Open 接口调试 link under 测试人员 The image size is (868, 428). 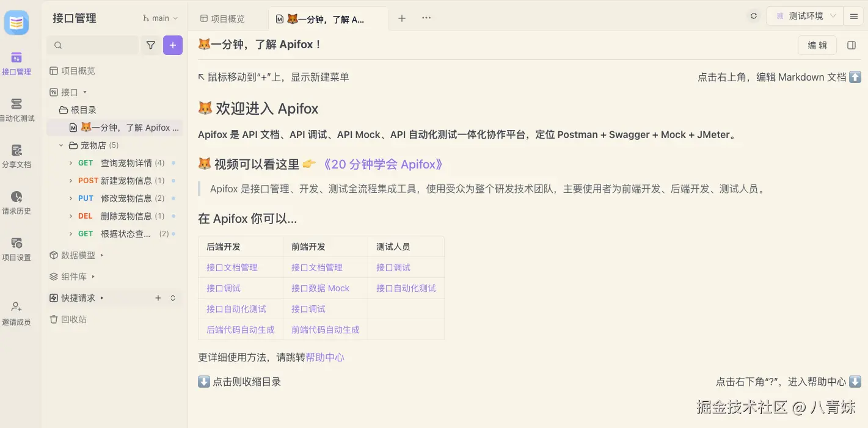tap(393, 267)
